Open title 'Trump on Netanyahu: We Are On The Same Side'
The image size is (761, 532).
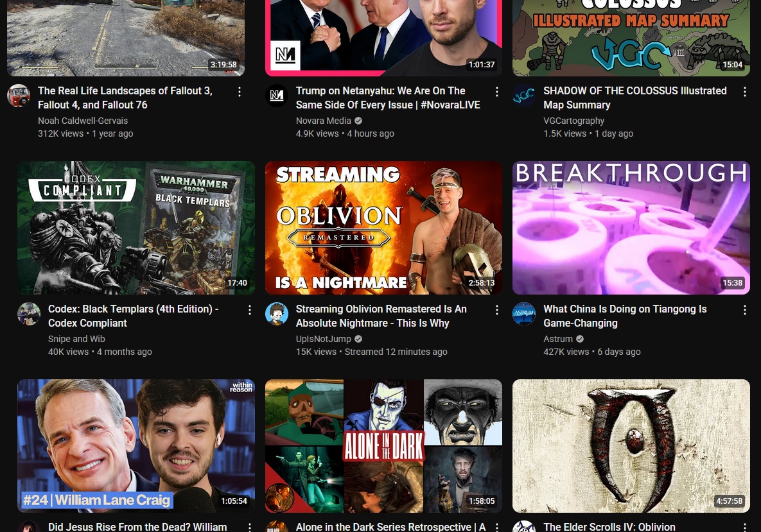(x=388, y=98)
